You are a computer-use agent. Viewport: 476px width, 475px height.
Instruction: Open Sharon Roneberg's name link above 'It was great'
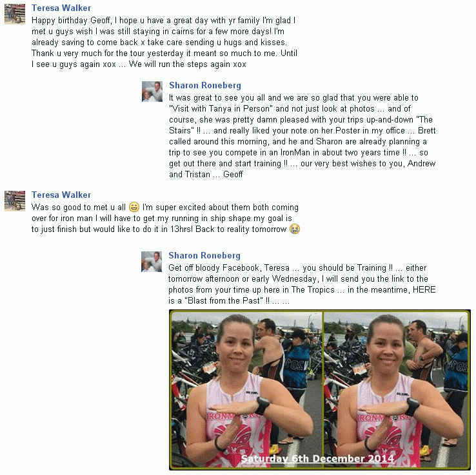(x=205, y=85)
